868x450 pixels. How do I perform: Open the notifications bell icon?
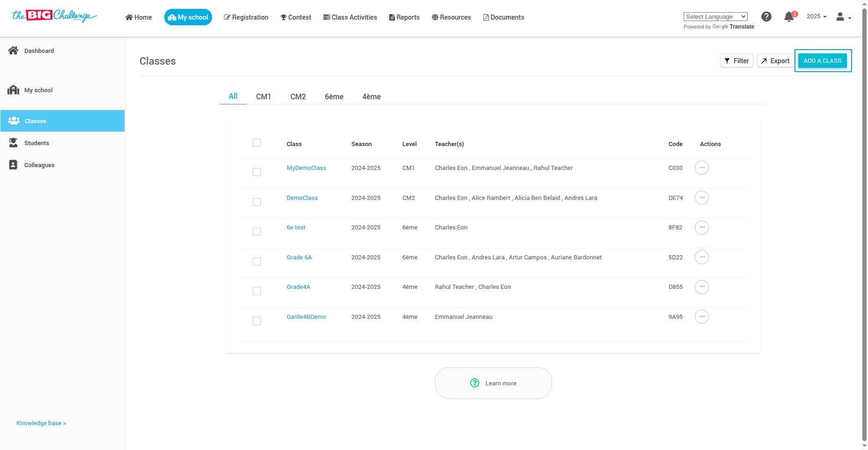pyautogui.click(x=789, y=16)
